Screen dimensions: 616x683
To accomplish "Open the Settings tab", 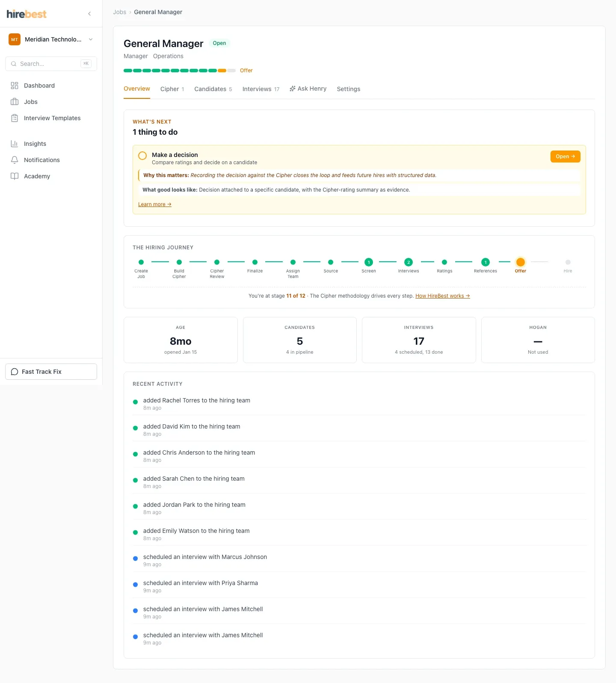I will point(349,89).
